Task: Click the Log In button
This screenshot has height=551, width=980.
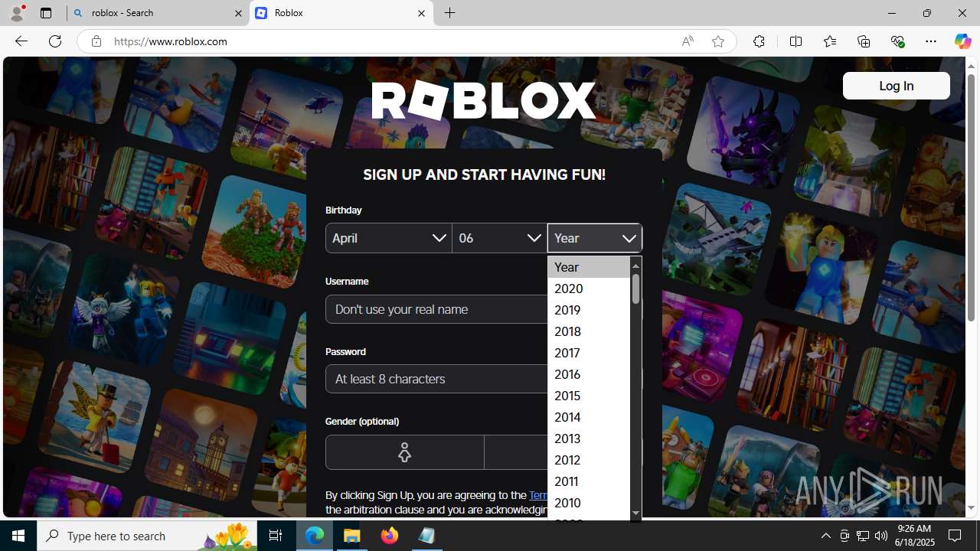Action: [896, 86]
